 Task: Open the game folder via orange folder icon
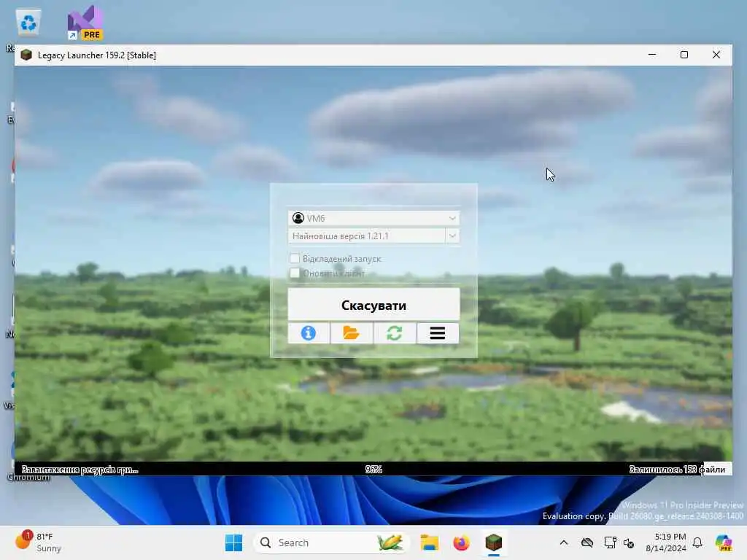[x=351, y=332]
